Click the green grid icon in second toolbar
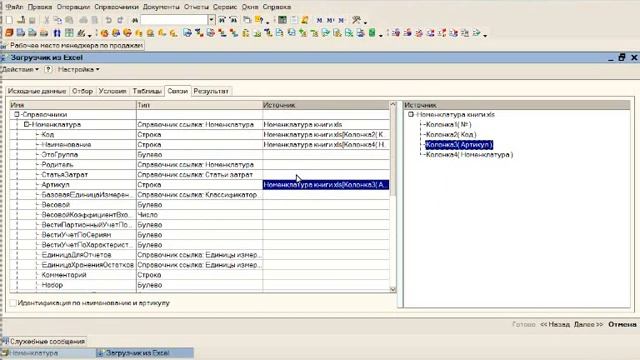This screenshot has width=640, height=360. tap(69, 33)
